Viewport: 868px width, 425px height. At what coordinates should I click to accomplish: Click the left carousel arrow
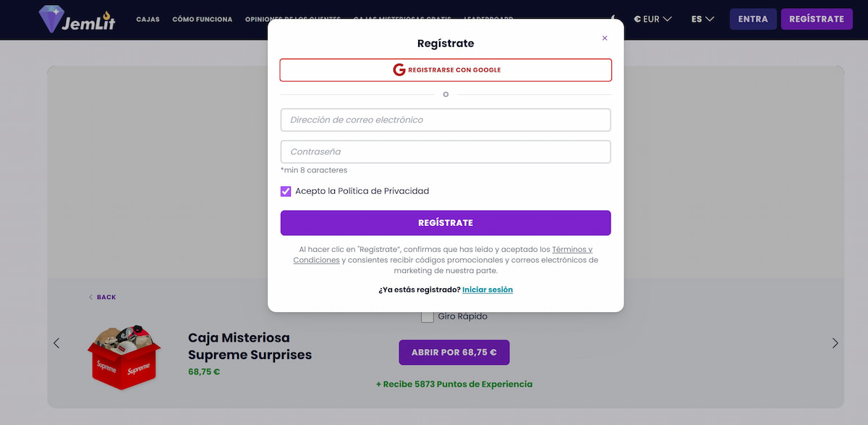tap(56, 342)
